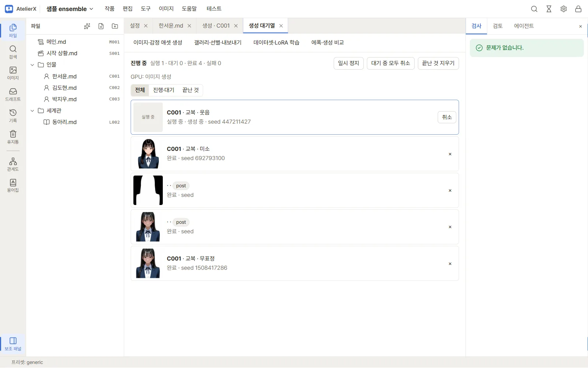Open the 기록 history panel

[x=13, y=116]
